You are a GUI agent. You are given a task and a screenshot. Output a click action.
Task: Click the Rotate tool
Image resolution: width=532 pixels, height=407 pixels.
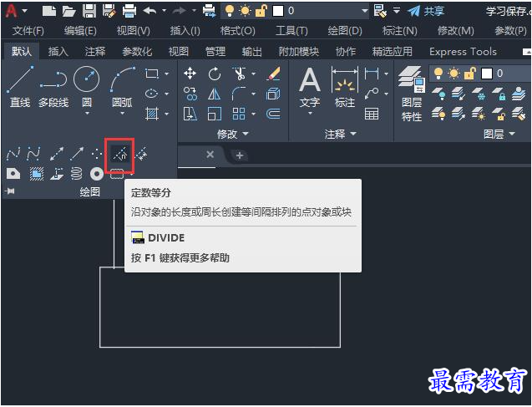click(215, 74)
